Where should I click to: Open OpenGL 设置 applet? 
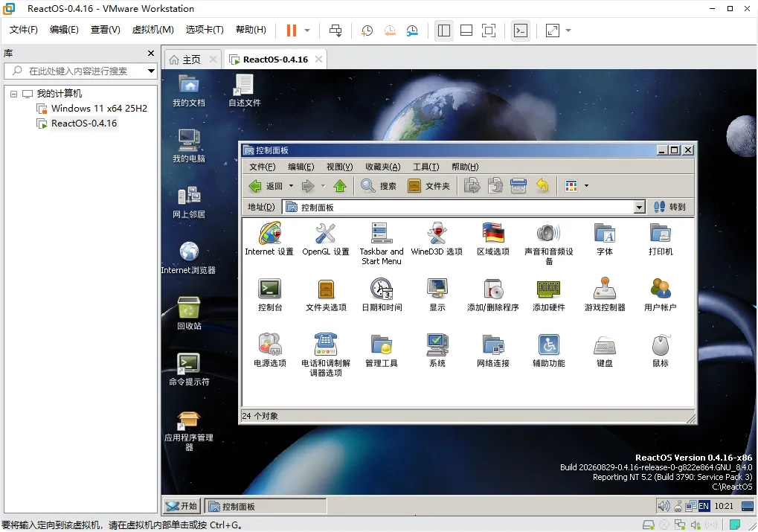325,238
